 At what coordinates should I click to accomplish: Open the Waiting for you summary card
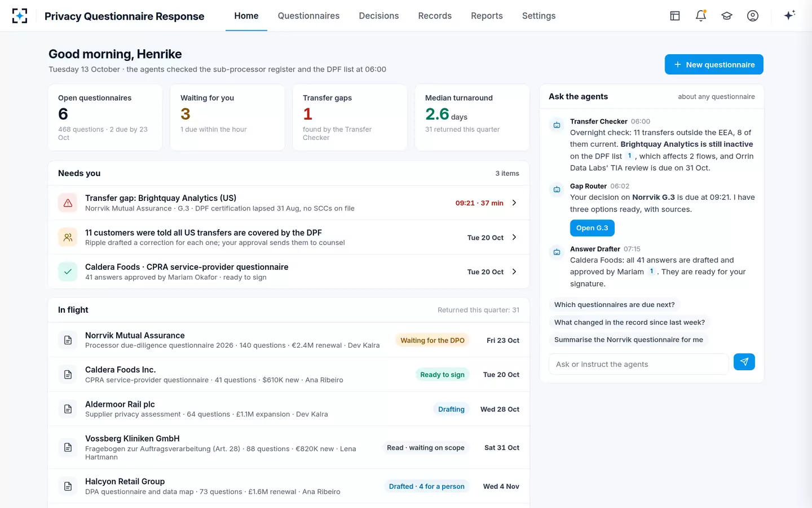[x=227, y=117]
